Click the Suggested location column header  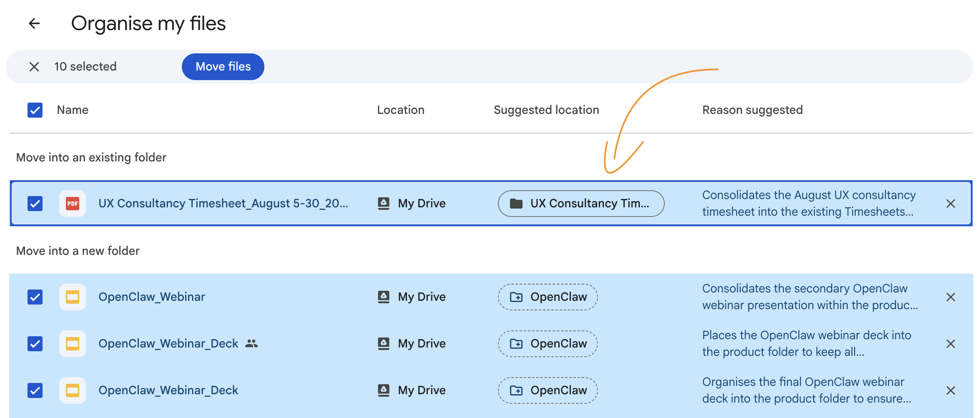[546, 110]
